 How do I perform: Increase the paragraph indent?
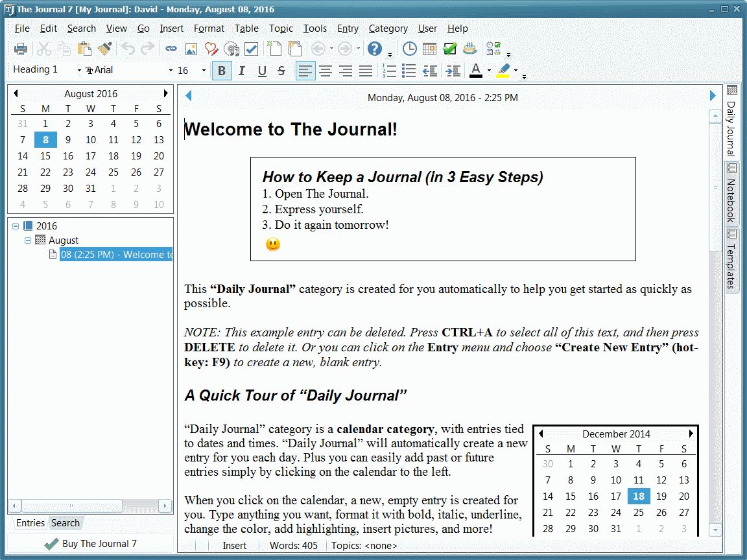453,71
